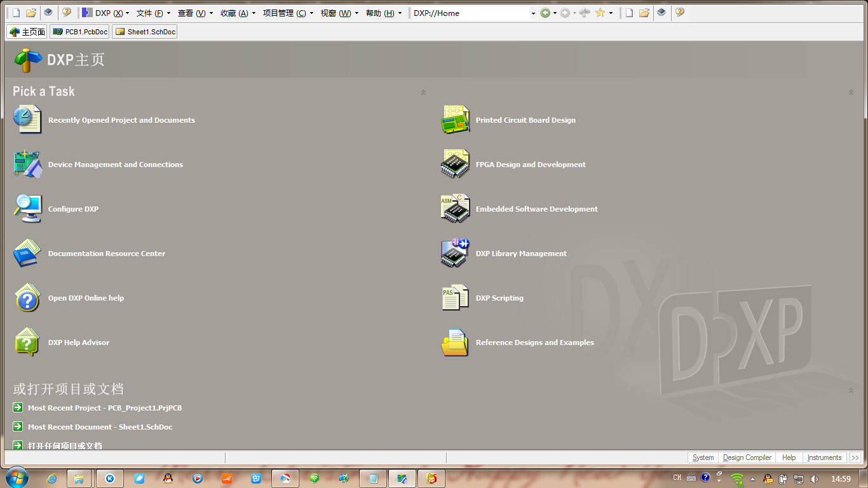
Task: Click the favorites star icon
Action: point(600,13)
